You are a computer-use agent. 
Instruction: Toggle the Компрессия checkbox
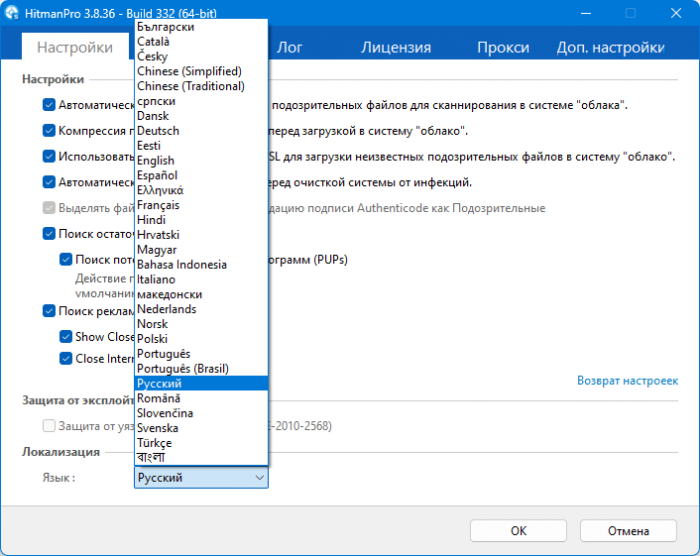coord(49,131)
